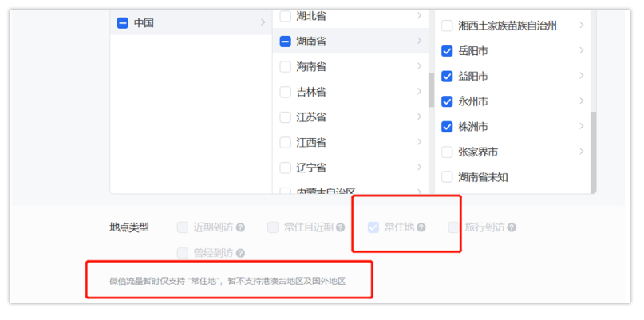The width and height of the screenshot is (644, 320).
Task: Expand the 湘西土家族苗族自治州 row arrow
Action: click(x=582, y=26)
